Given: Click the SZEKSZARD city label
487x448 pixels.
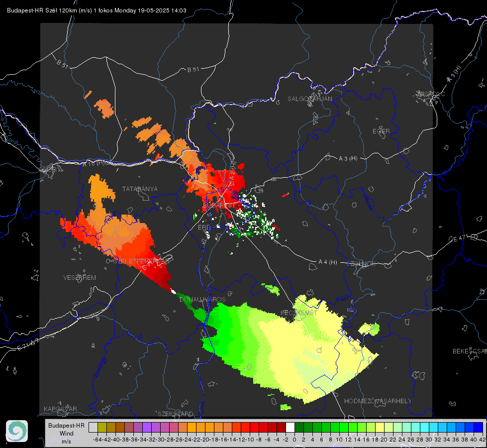Looking at the screenshot, I should [x=176, y=414].
